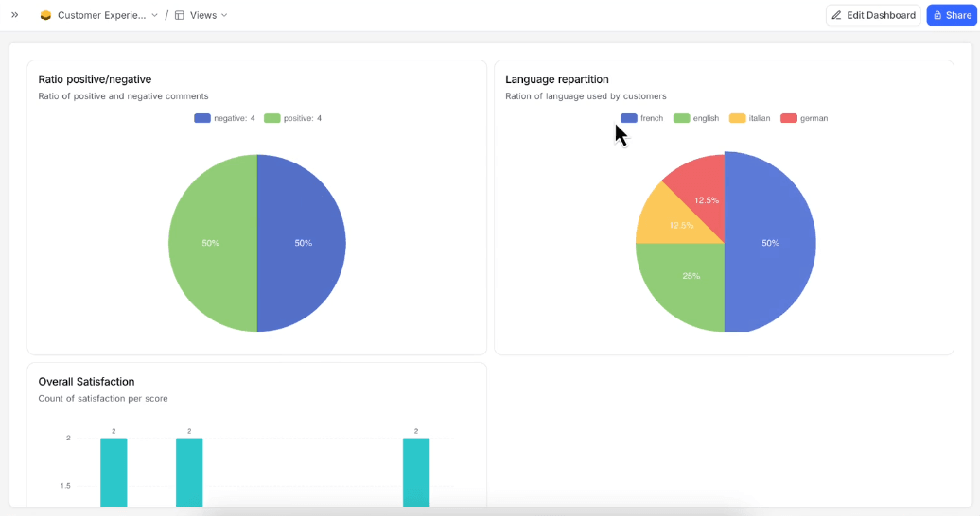Toggle the positive series in the legend
980x516 pixels.
click(x=293, y=118)
